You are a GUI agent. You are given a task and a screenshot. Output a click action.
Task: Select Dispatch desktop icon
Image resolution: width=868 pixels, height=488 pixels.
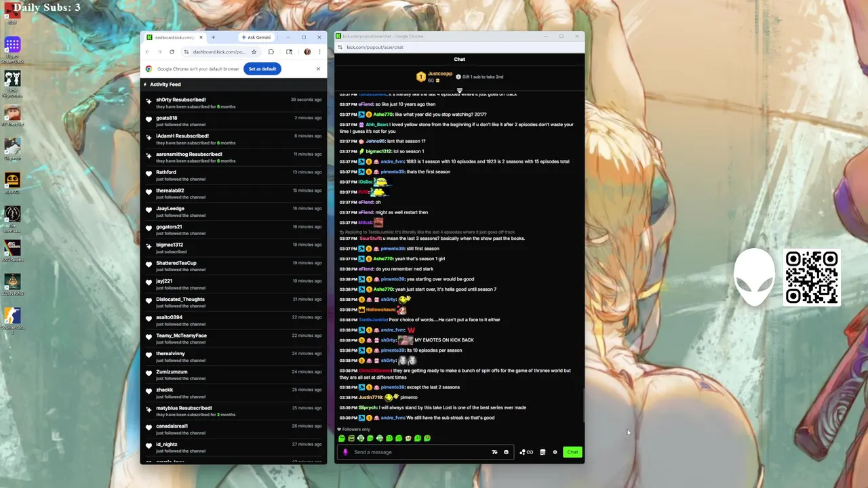(12, 149)
